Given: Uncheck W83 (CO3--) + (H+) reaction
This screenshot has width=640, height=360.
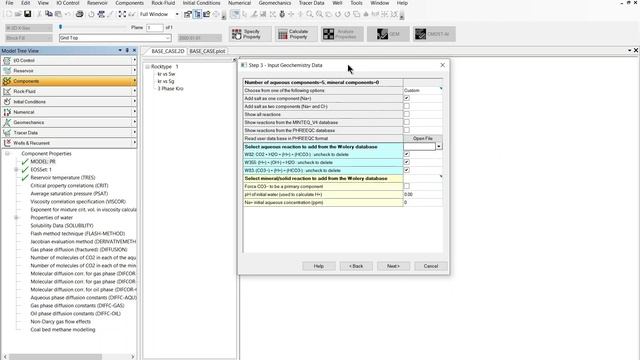Looking at the screenshot, I should [407, 170].
